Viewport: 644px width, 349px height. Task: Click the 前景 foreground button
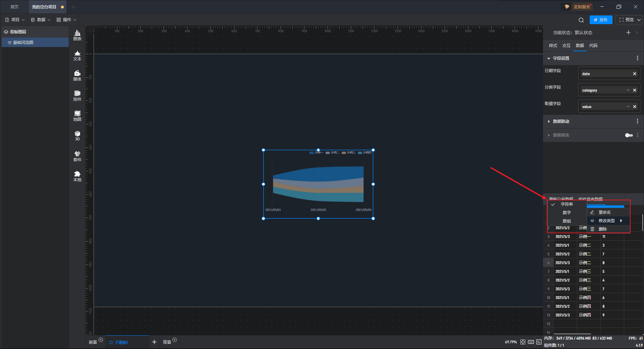pos(93,342)
